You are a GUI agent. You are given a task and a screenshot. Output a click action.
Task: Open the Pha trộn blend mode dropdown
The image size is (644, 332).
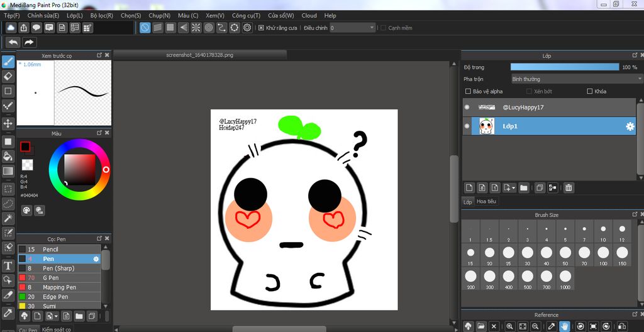pos(577,79)
